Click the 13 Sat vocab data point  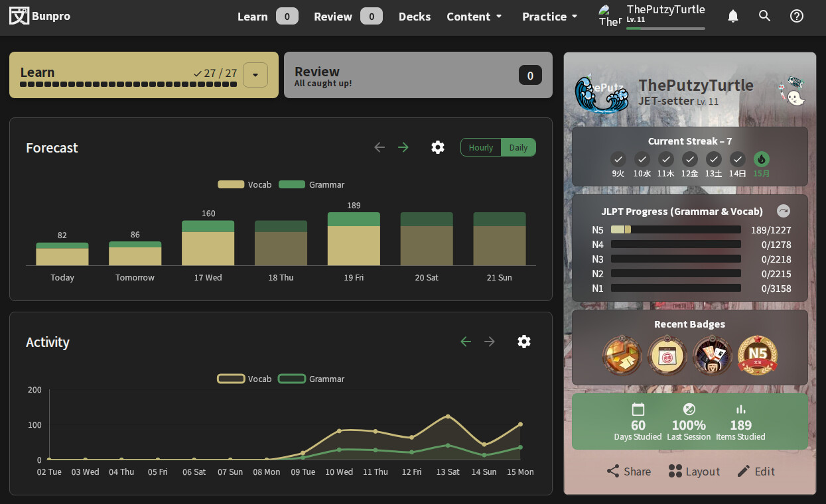[x=448, y=416]
